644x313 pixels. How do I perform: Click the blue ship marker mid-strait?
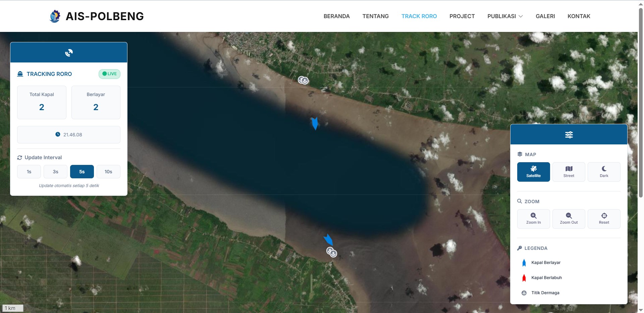point(315,123)
